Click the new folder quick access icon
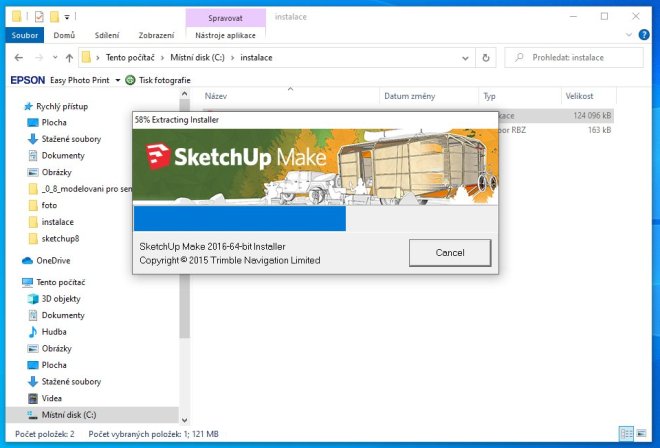Image resolution: width=660 pixels, height=448 pixels. click(x=54, y=17)
